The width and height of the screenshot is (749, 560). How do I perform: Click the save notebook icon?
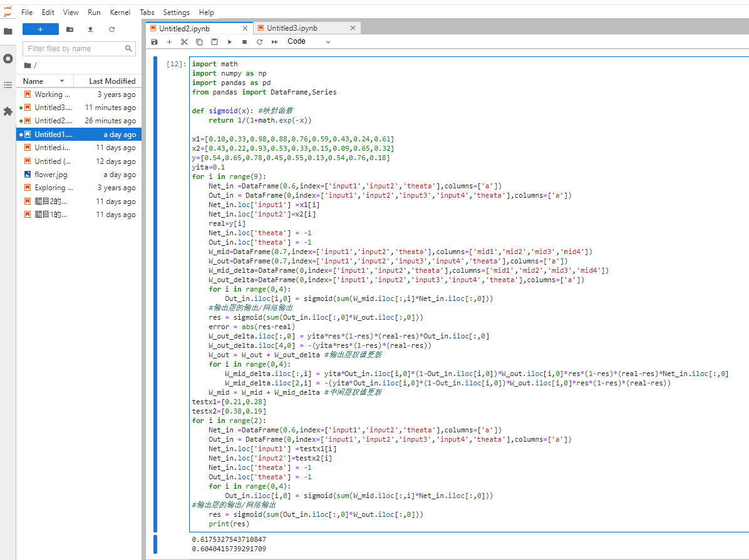pos(155,42)
